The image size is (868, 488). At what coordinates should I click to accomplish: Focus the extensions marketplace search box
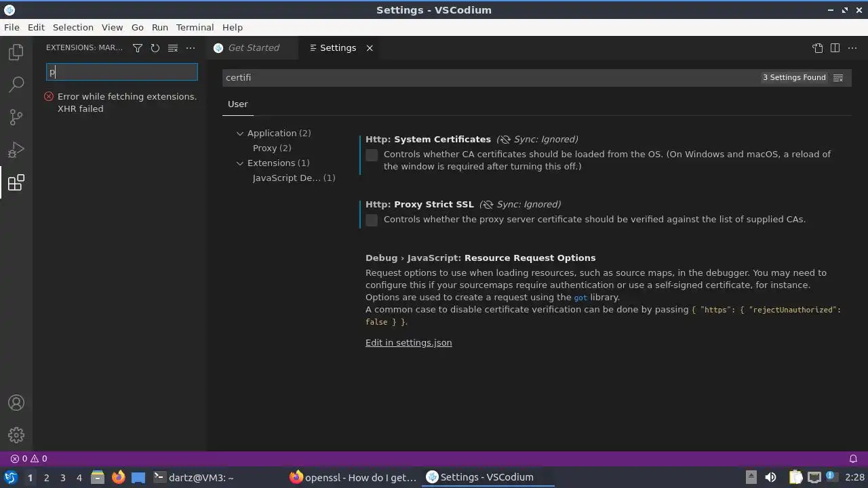click(122, 72)
